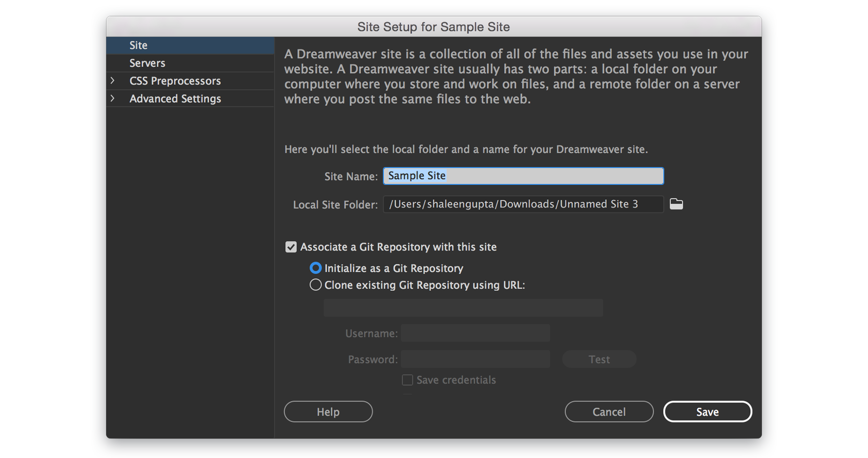Click the Password field
This screenshot has height=458, width=868.
pyautogui.click(x=475, y=359)
